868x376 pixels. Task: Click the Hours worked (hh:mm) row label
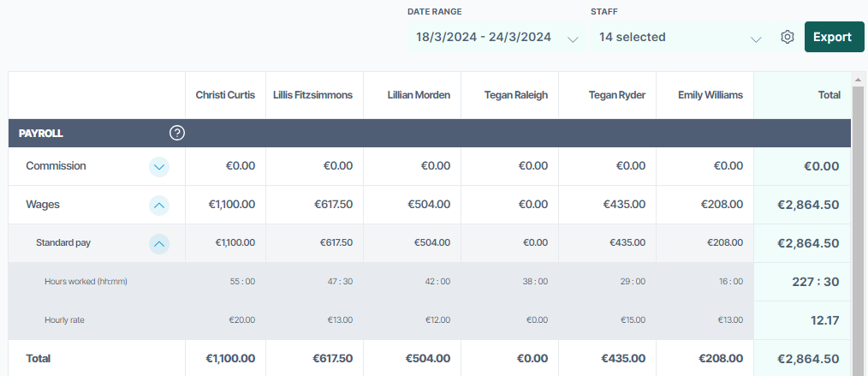(x=86, y=281)
